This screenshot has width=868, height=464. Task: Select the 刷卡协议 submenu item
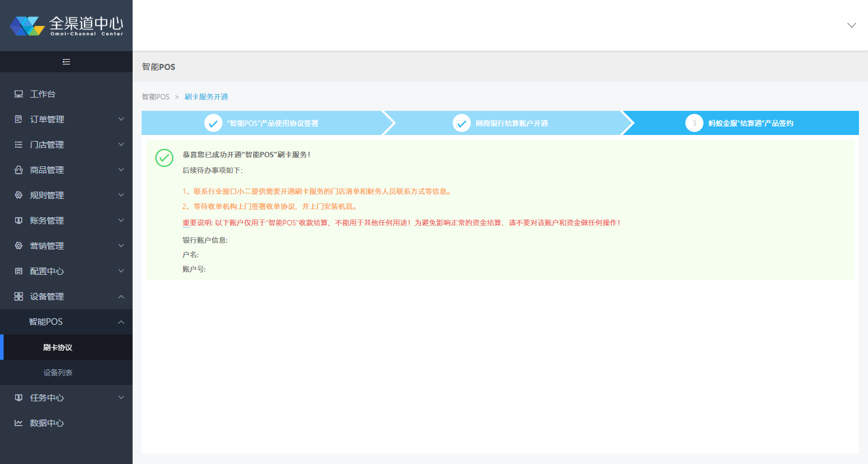click(66, 347)
